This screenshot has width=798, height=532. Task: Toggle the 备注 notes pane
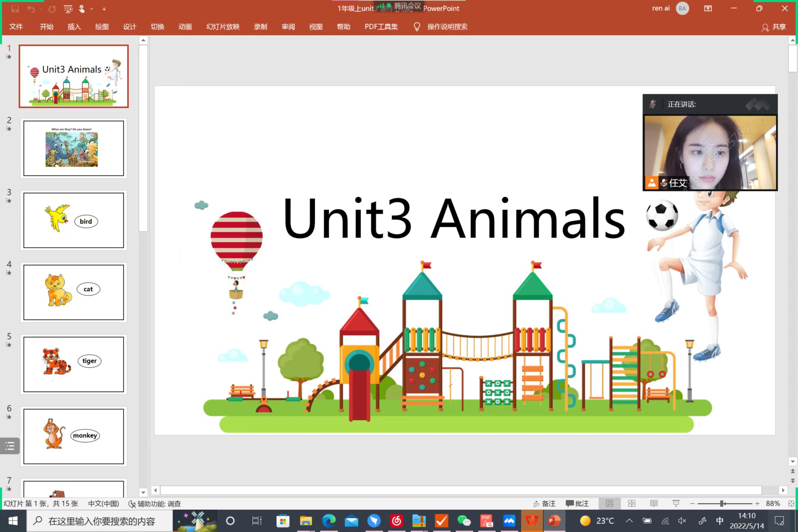pyautogui.click(x=545, y=504)
